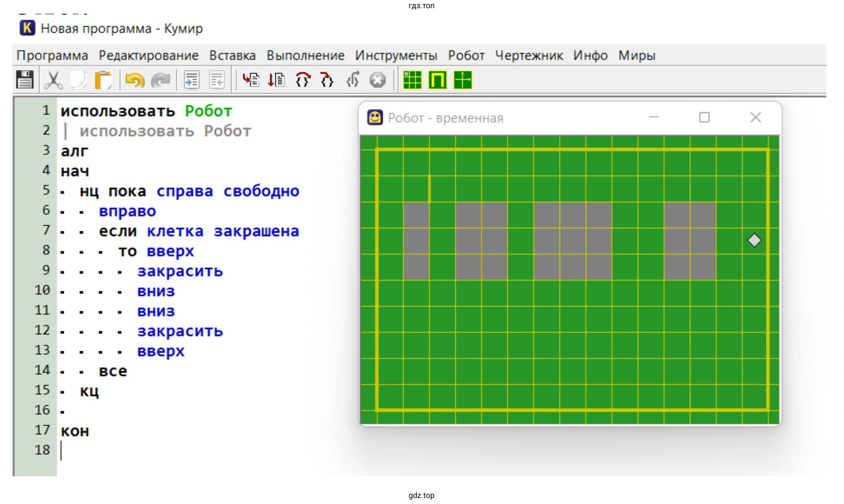Open the Миры menu
The image size is (844, 504).
(x=636, y=55)
